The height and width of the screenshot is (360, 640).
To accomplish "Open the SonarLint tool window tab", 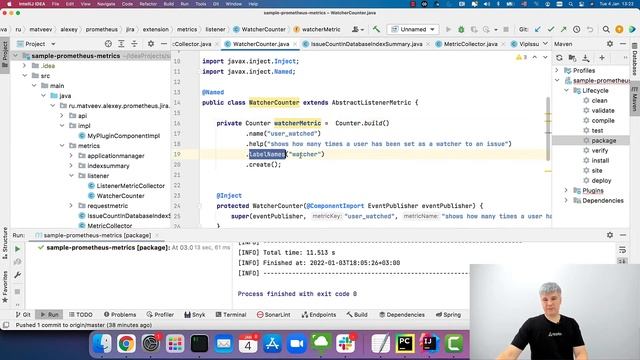I will click(x=273, y=315).
